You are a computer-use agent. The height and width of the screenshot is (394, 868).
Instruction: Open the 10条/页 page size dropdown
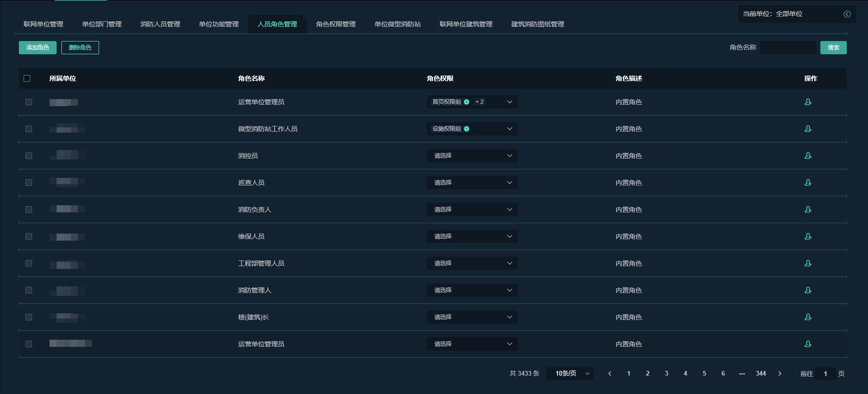pos(570,373)
